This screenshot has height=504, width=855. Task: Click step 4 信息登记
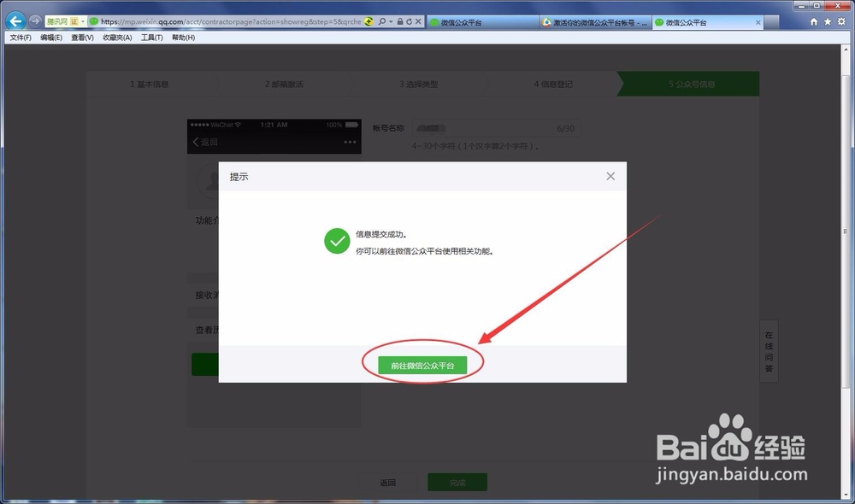pos(553,84)
